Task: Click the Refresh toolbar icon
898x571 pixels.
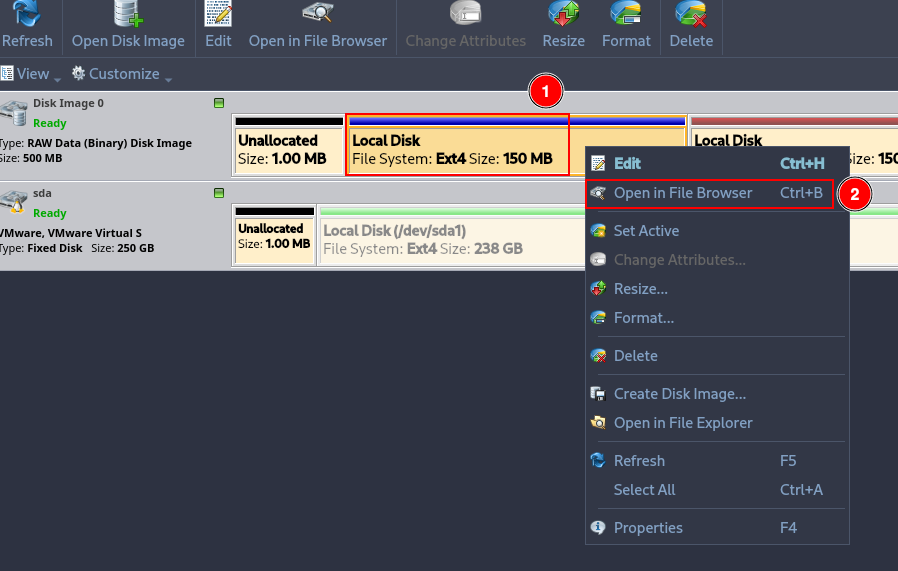Action: coord(27,14)
